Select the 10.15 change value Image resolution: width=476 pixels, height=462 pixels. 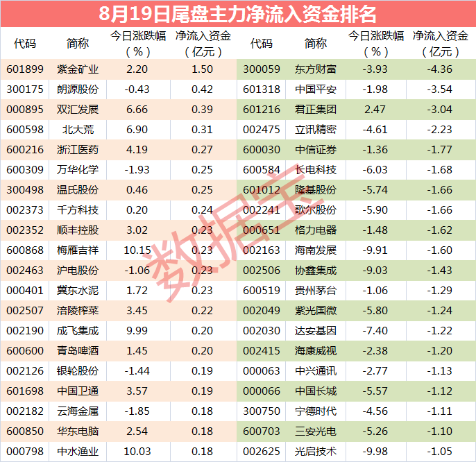click(x=137, y=250)
